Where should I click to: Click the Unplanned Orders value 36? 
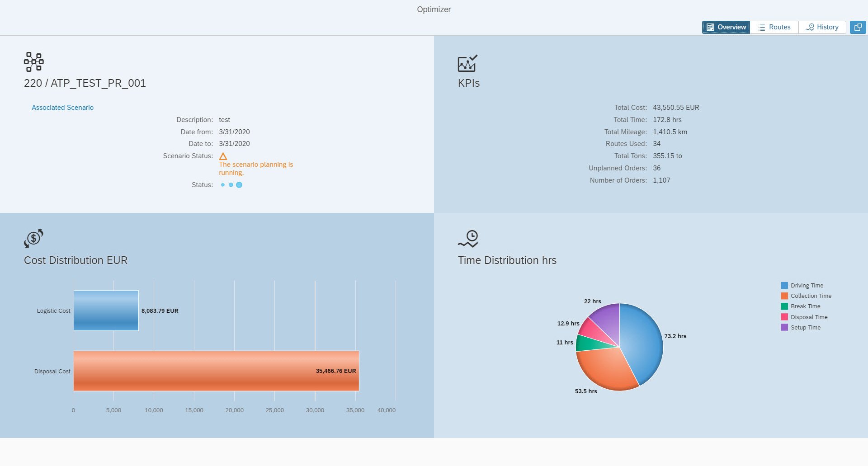[657, 168]
